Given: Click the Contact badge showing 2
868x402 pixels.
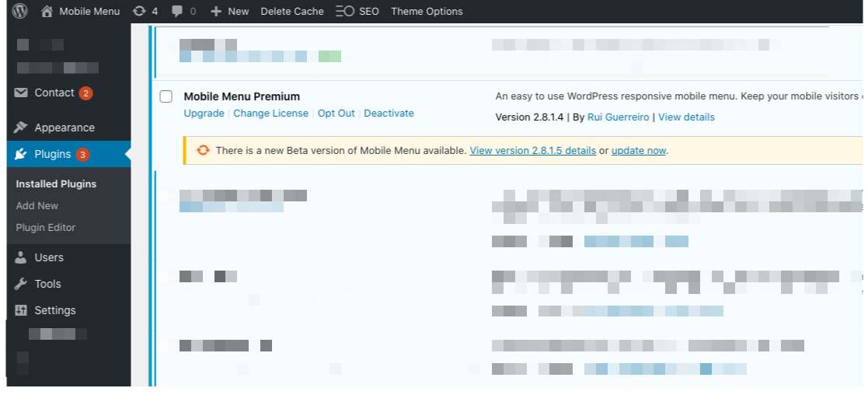Looking at the screenshot, I should [85, 93].
